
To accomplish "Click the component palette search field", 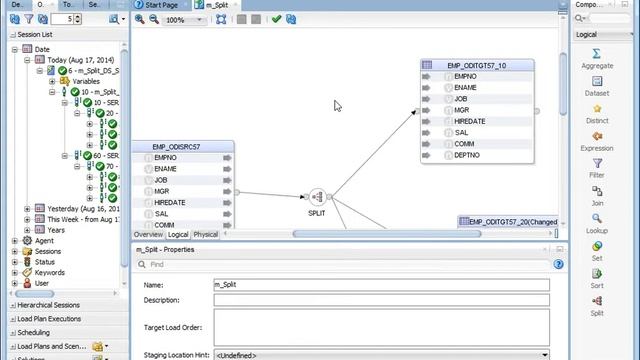I will (609, 18).
